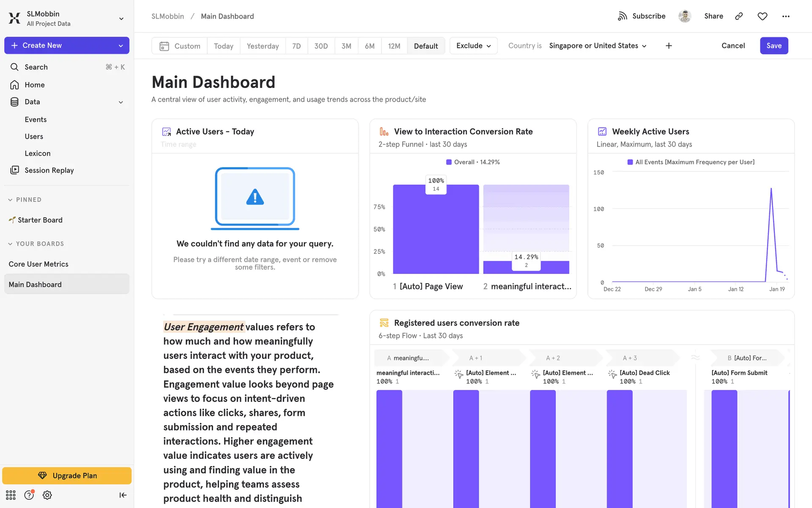812x508 pixels.
Task: Select the 30D date range tab
Action: pyautogui.click(x=321, y=46)
